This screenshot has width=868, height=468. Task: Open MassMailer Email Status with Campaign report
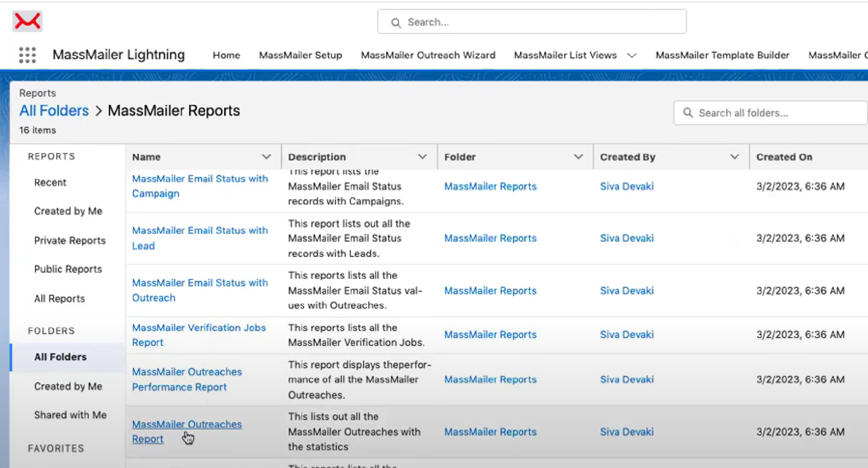[x=200, y=186]
